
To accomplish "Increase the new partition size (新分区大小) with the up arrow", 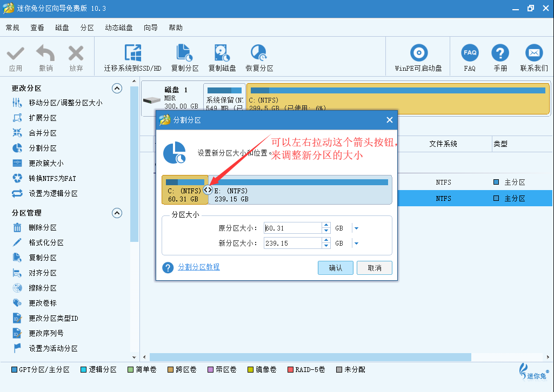I will [326, 240].
